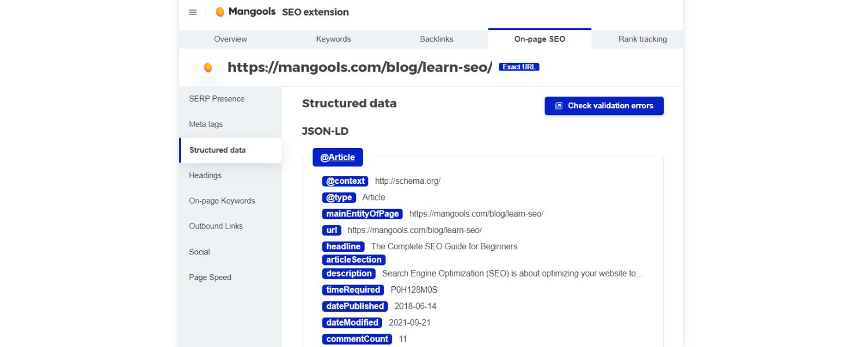Click the external-link icon in Check validation errors
Image resolution: width=868 pixels, height=347 pixels.
click(558, 106)
